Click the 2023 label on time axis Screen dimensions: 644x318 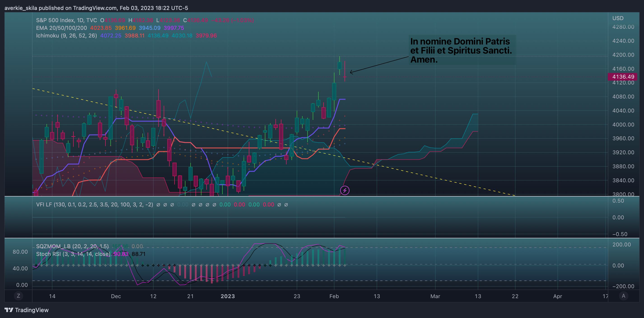(228, 296)
